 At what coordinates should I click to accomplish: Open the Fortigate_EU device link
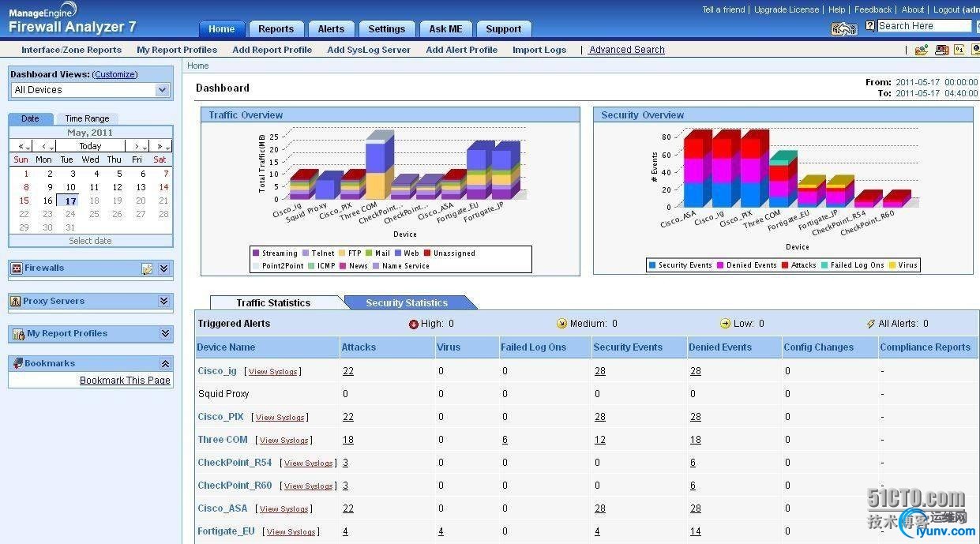click(226, 531)
